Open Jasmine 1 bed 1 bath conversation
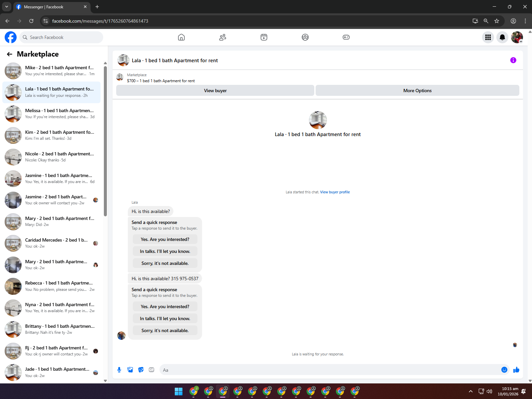 [52, 179]
